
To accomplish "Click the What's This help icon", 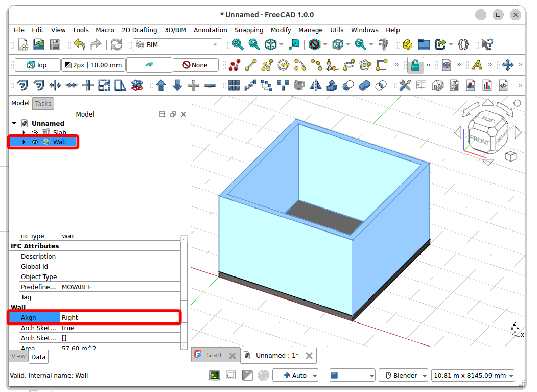I will coord(487,44).
